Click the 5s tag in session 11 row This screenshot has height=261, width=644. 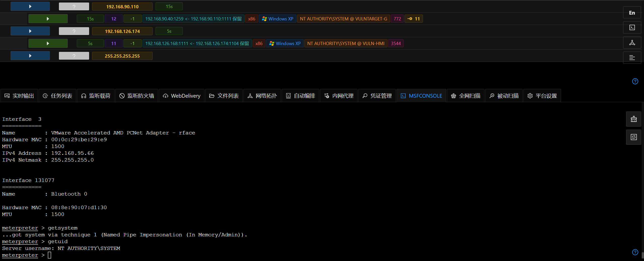(x=90, y=43)
